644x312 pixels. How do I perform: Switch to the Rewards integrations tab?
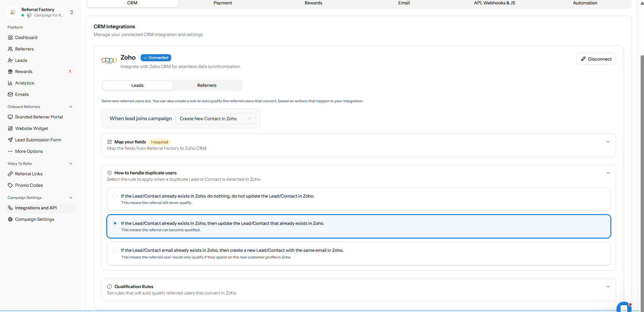click(x=313, y=3)
